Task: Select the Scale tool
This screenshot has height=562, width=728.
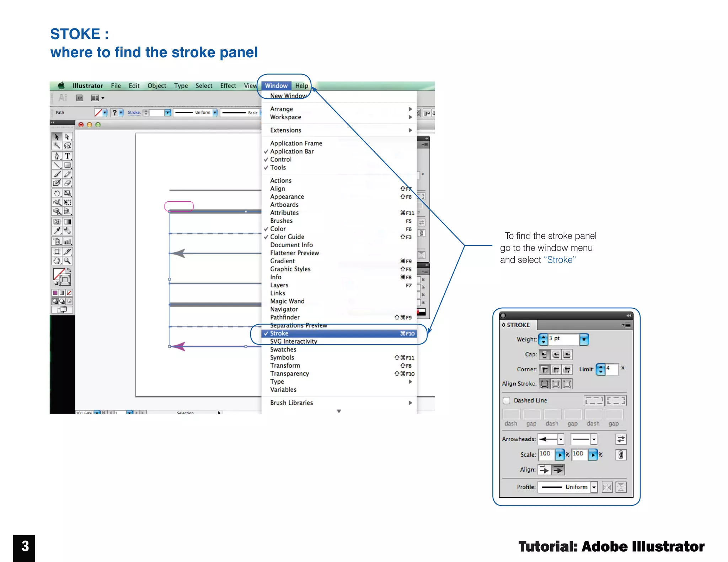Action: (67, 193)
